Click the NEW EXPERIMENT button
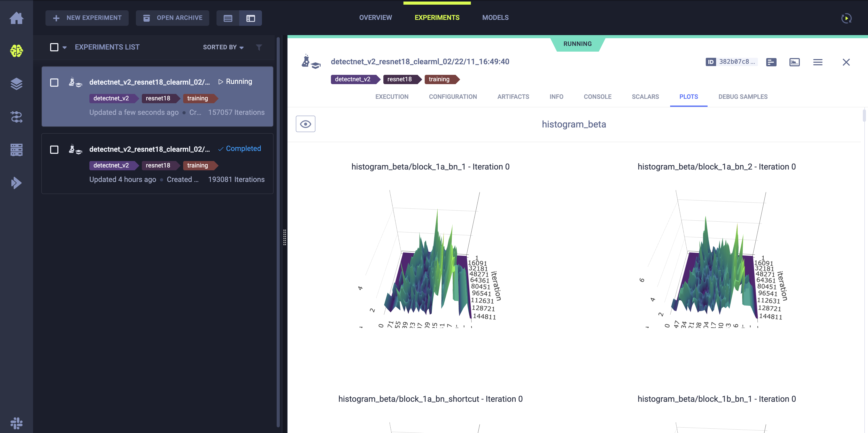Viewport: 868px width, 433px height. (87, 18)
